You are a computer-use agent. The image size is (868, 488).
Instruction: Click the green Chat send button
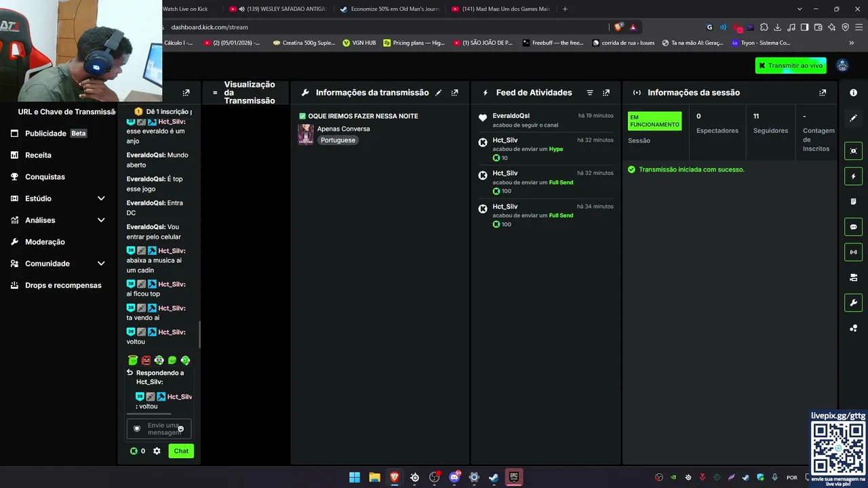click(181, 451)
